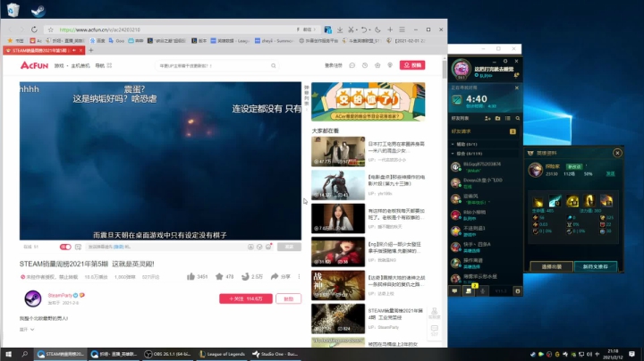Open the first recommended video thumbnail
Viewport: 644px width, 361px height.
[x=338, y=151]
